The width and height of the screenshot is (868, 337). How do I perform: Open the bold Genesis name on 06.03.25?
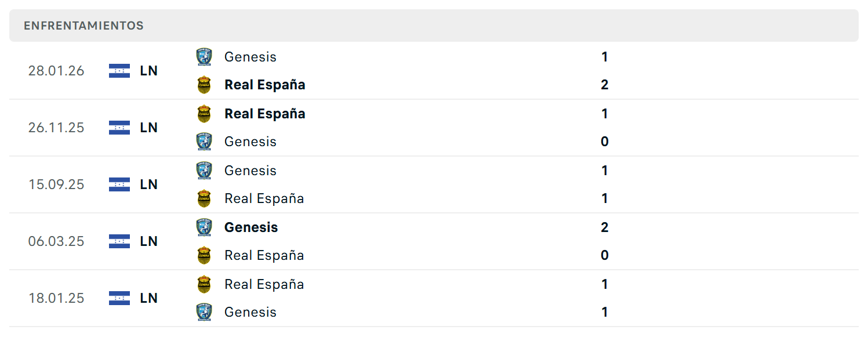point(251,227)
